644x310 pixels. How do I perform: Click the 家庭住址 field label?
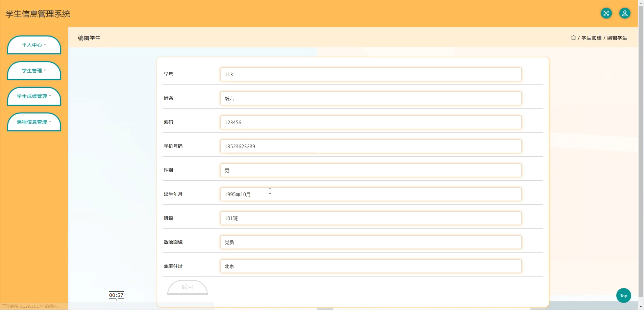[x=173, y=266]
